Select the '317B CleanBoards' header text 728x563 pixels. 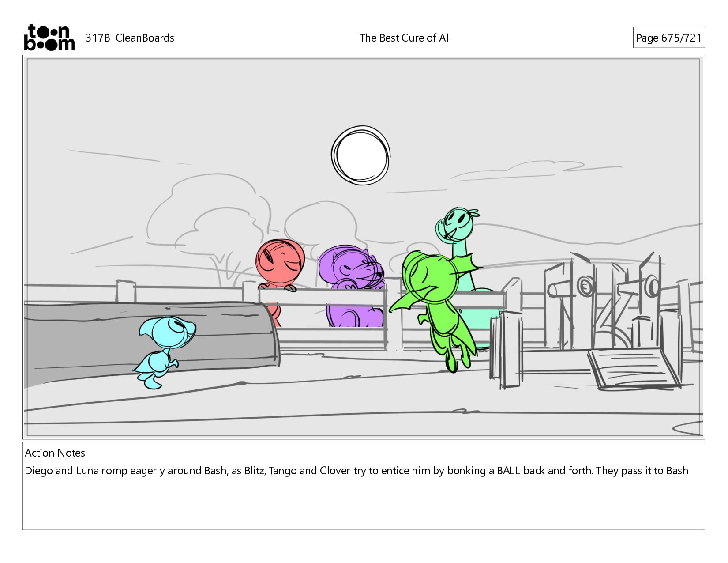click(x=130, y=38)
